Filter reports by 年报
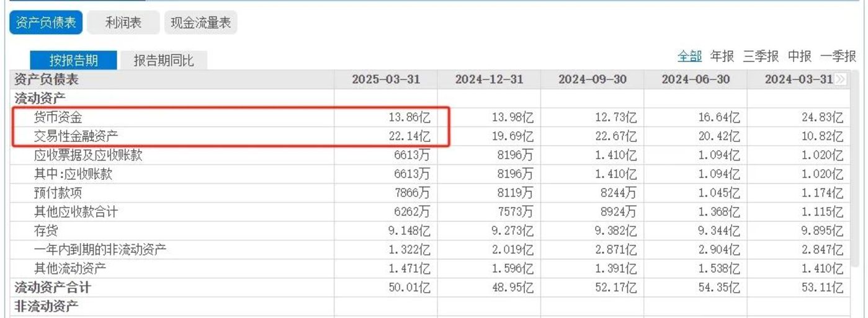Screen dimensions: 868x318 tap(722, 56)
